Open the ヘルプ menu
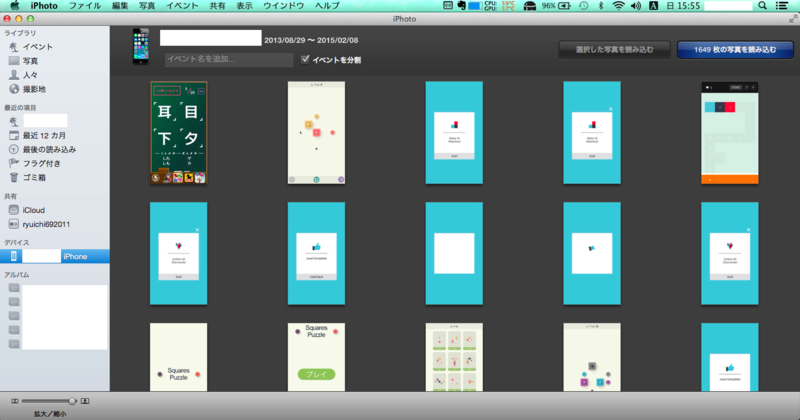 tap(328, 6)
